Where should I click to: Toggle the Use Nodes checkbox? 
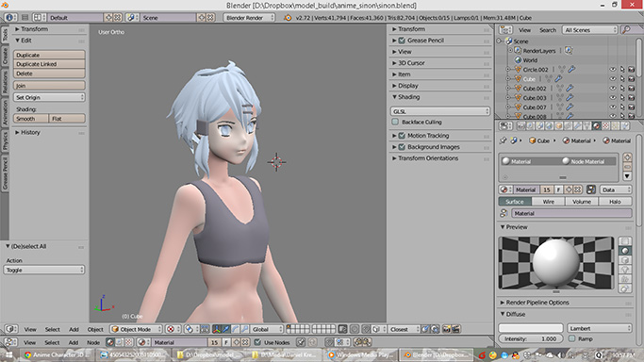(257, 342)
